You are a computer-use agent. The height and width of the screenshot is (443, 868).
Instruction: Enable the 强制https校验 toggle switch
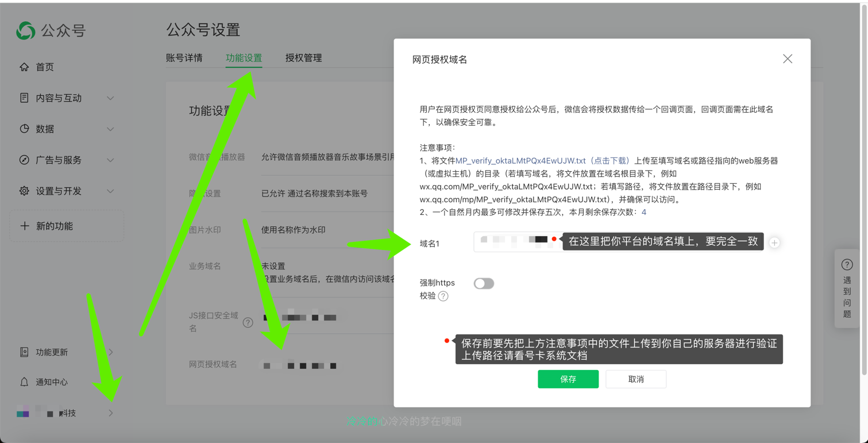pos(484,284)
